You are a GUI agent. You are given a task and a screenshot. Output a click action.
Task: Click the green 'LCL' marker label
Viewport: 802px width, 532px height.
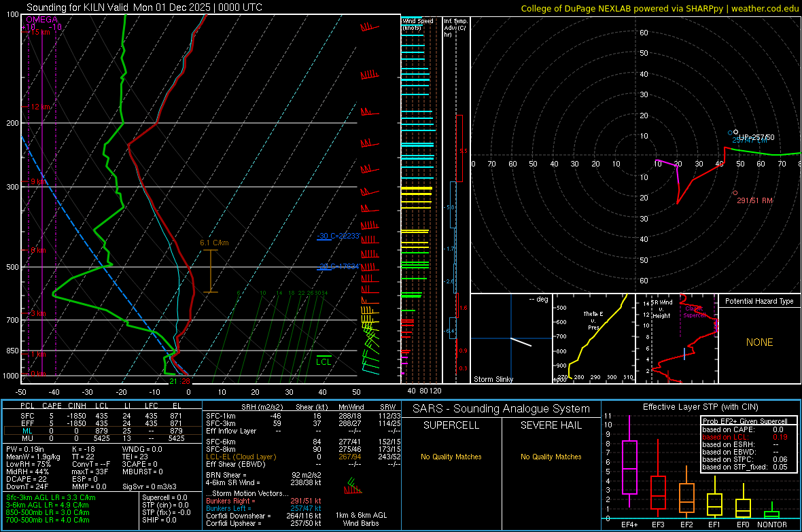pyautogui.click(x=324, y=362)
